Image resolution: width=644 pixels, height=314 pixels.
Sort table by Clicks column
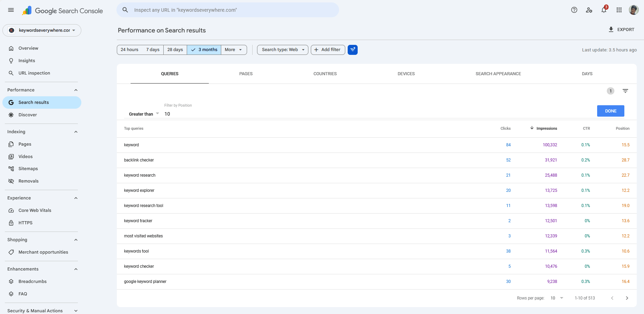pyautogui.click(x=505, y=128)
